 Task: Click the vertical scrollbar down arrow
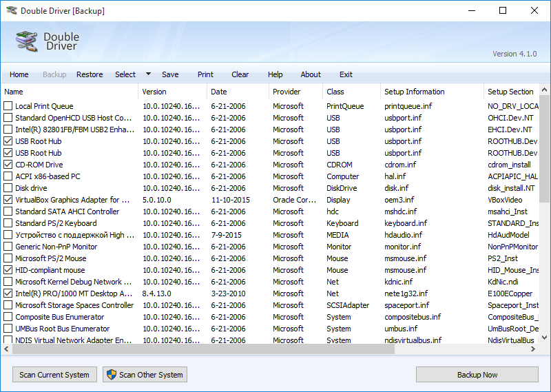point(544,338)
